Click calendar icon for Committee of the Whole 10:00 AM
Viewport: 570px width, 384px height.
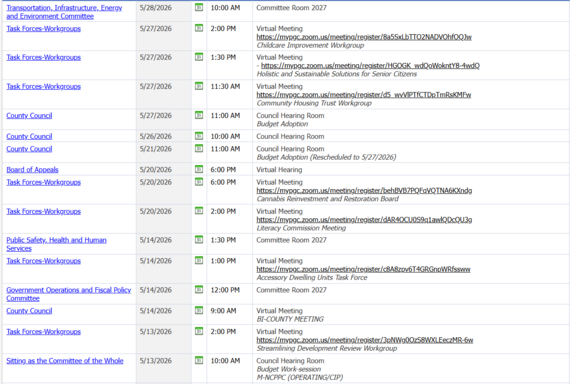tap(199, 360)
